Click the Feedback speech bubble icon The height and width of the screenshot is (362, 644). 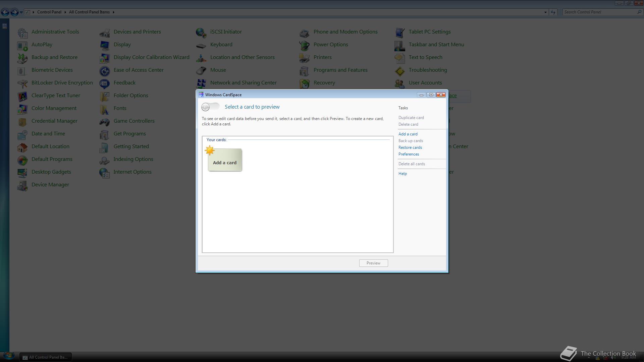(x=105, y=83)
